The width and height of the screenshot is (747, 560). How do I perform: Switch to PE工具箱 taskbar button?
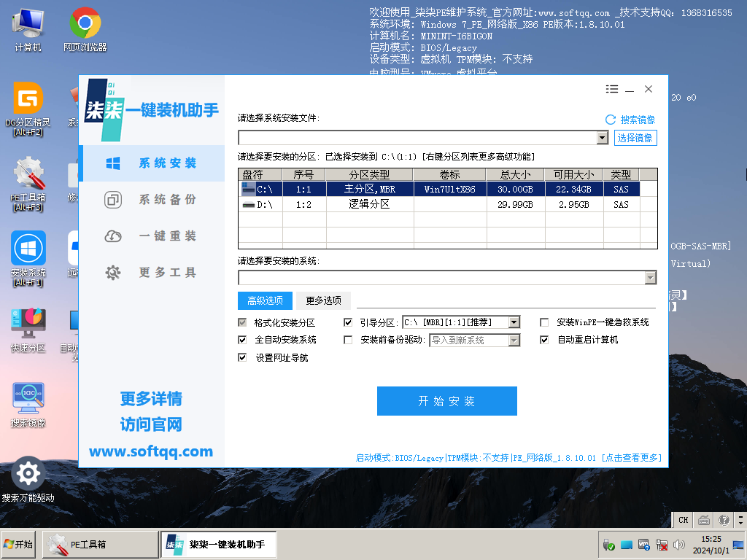tap(101, 544)
